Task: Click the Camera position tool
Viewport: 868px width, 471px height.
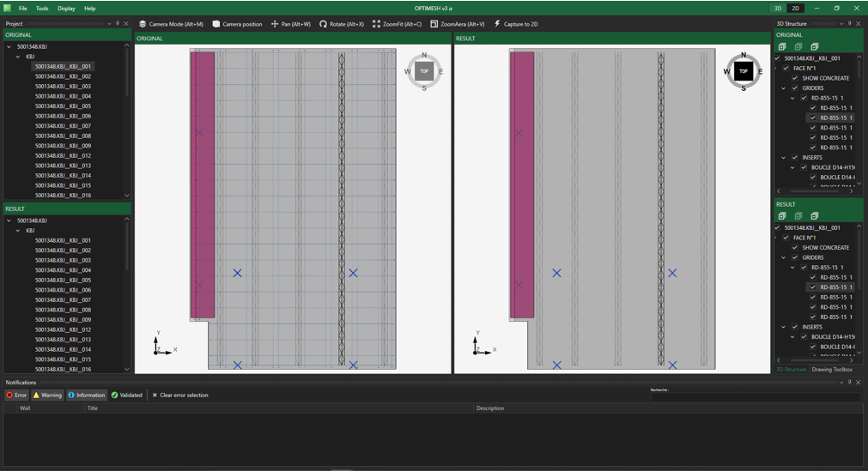Action: [237, 24]
